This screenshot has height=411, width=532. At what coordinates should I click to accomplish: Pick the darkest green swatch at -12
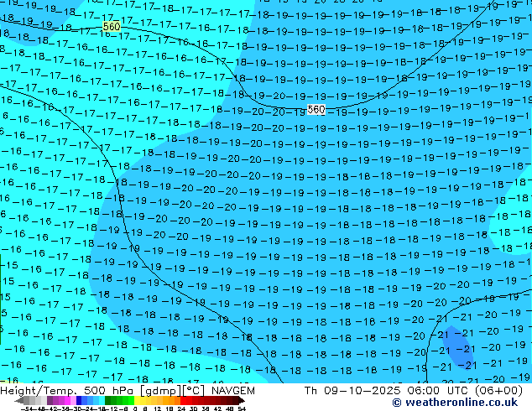(107, 400)
